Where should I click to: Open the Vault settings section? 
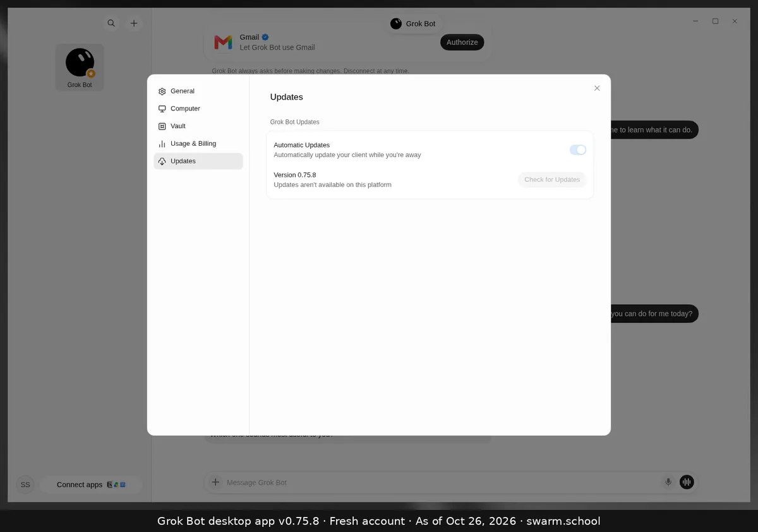click(x=198, y=126)
